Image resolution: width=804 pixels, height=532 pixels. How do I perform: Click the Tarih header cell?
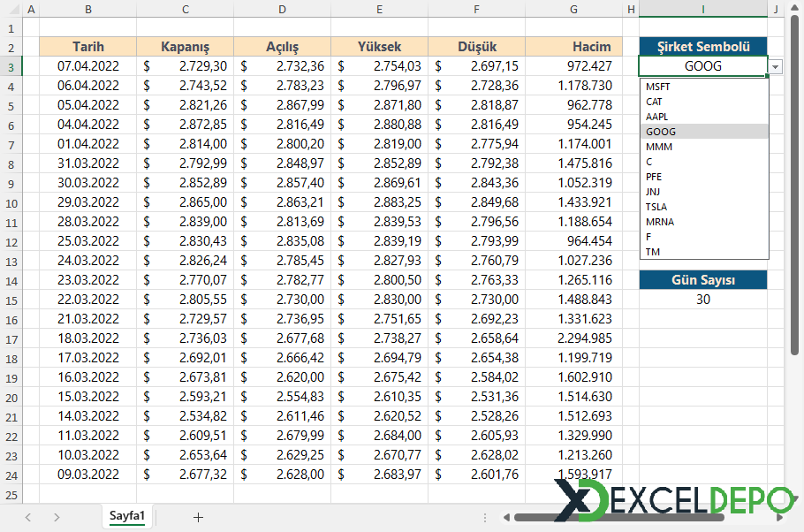[x=88, y=47]
